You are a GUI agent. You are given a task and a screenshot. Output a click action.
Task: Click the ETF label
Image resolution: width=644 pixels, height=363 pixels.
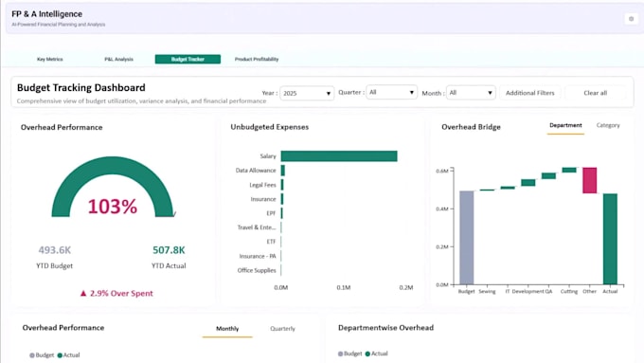click(x=271, y=242)
